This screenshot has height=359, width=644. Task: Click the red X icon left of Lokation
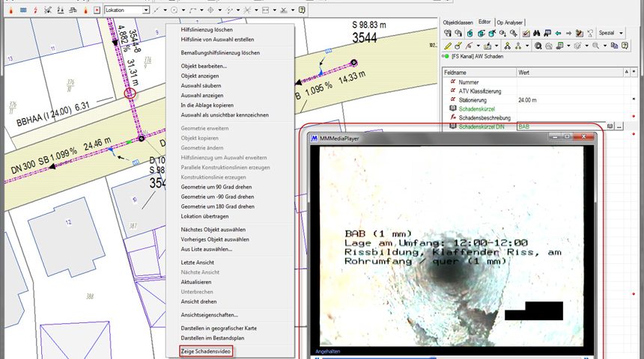point(97,10)
